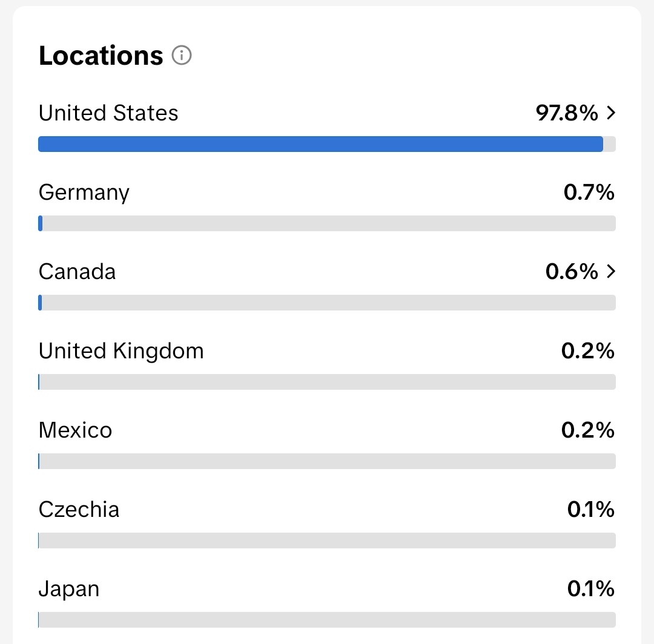Click the United States progress bar
Screen dimensions: 654x644
[x=327, y=144]
